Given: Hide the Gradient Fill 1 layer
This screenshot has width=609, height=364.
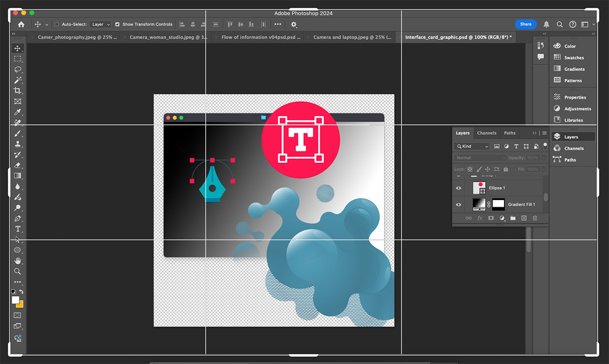Looking at the screenshot, I should tap(459, 205).
